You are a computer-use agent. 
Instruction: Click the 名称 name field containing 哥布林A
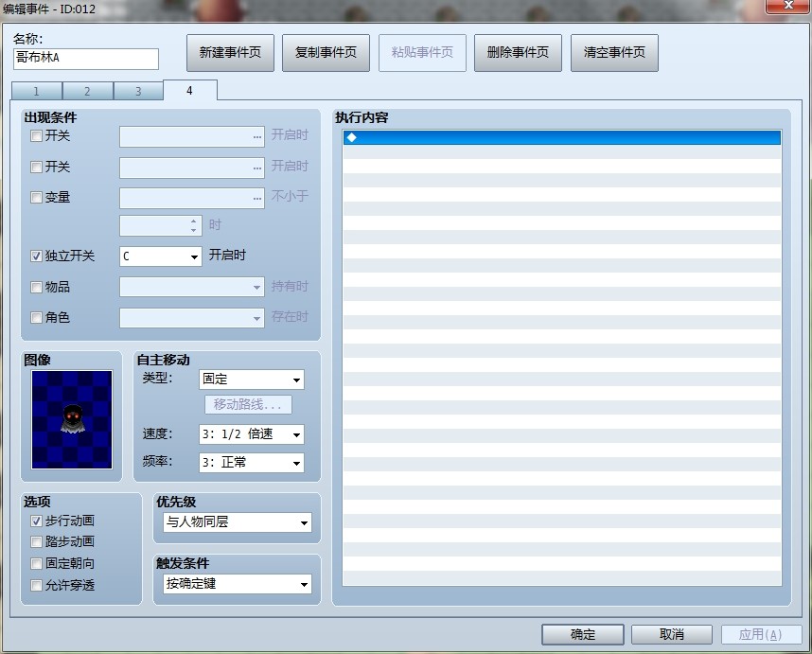(x=86, y=59)
